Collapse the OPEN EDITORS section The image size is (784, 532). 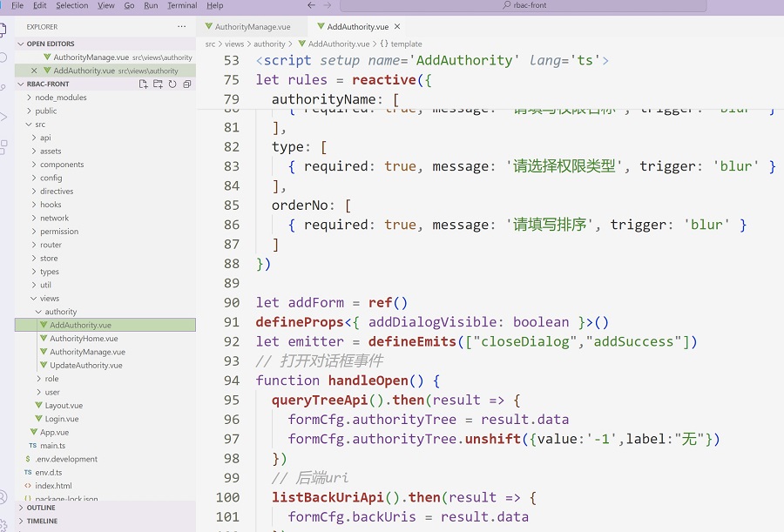(x=50, y=44)
